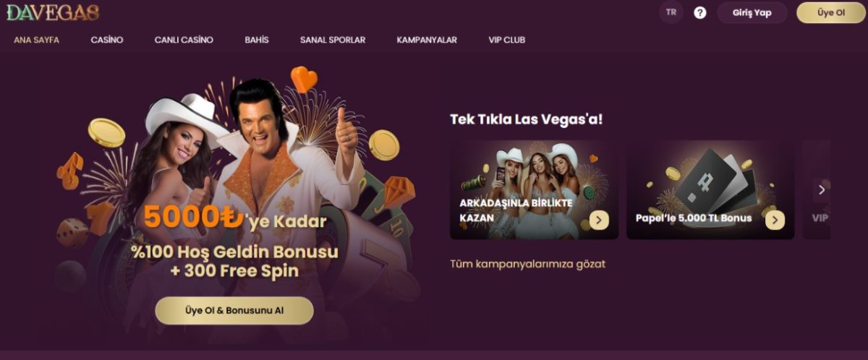Screen dimensions: 868x360
Task: Go to Ana Sayfa tab
Action: tap(37, 40)
